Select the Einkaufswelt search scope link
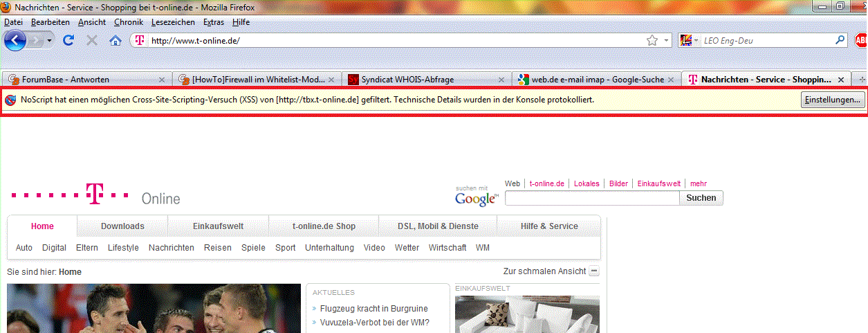Screen dimensions: 868x333 tap(659, 183)
